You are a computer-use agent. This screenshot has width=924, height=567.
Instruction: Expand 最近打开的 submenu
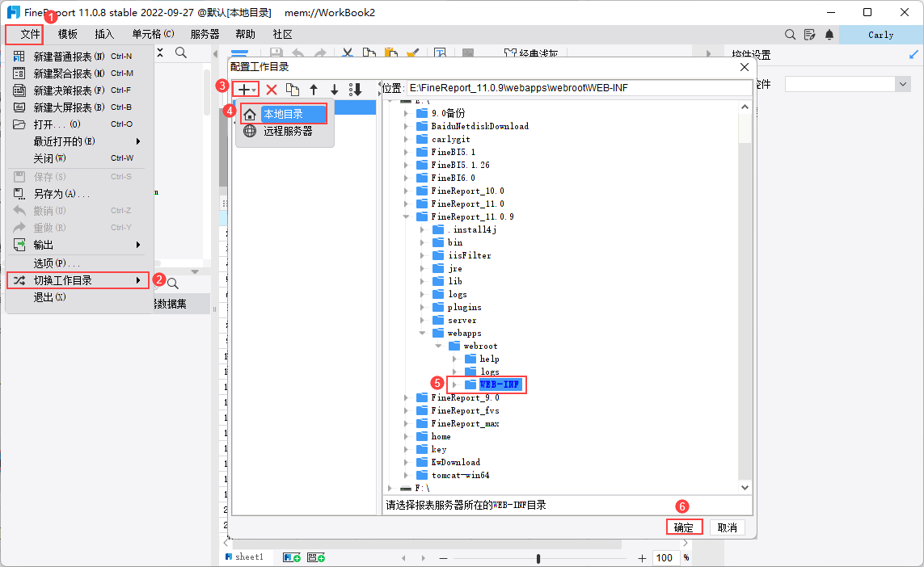(78, 142)
